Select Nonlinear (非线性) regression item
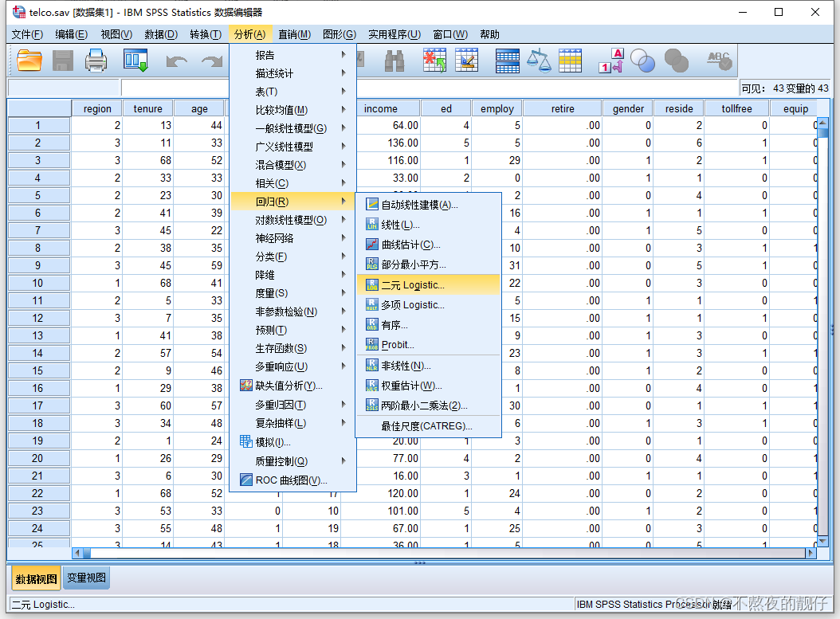The image size is (840, 619). (428, 366)
